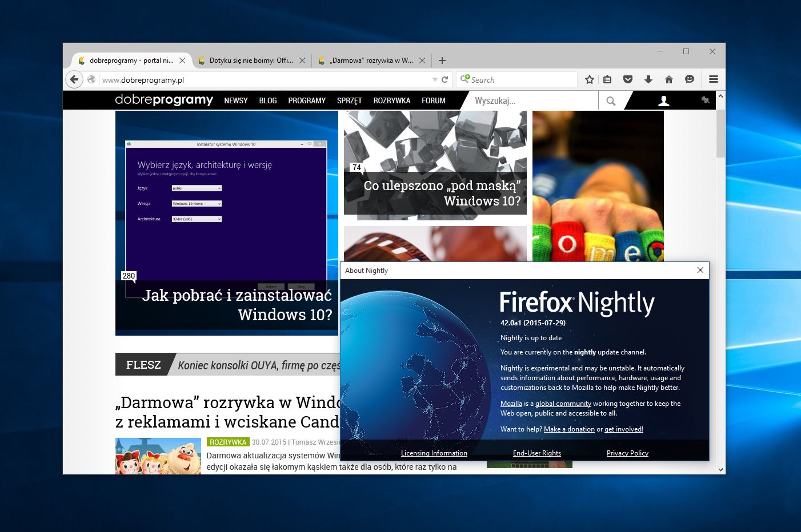Close the '„Darmowa" rozrywka' tab
The width and height of the screenshot is (801, 532).
[422, 61]
